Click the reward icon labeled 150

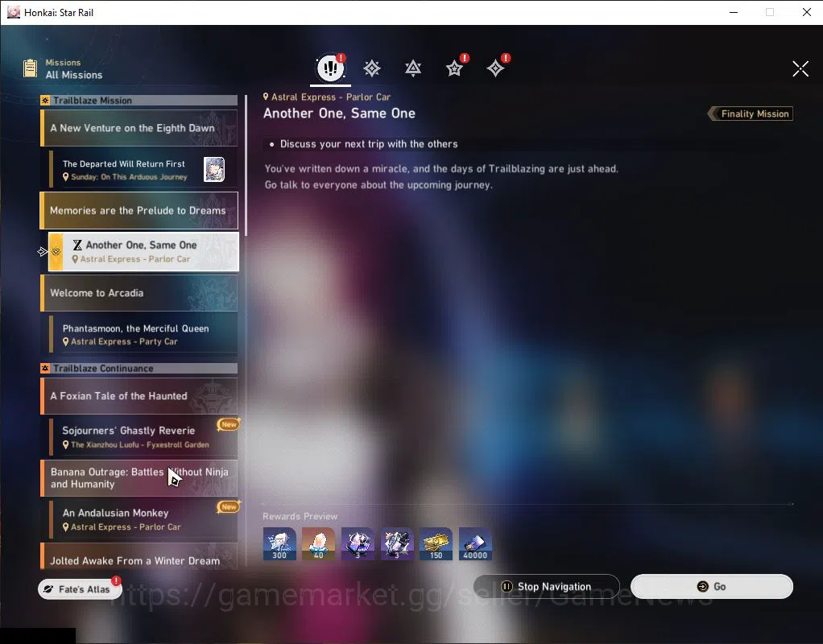click(x=436, y=543)
